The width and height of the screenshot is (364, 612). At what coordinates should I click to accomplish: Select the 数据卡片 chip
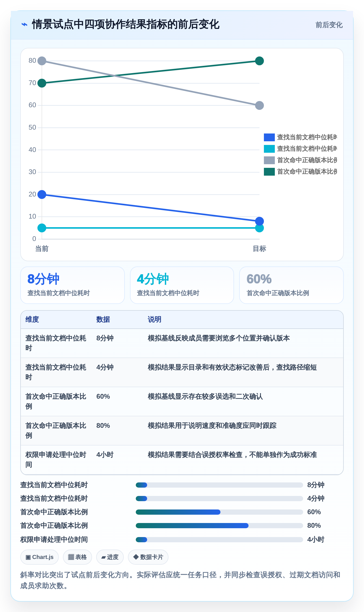coord(148,557)
